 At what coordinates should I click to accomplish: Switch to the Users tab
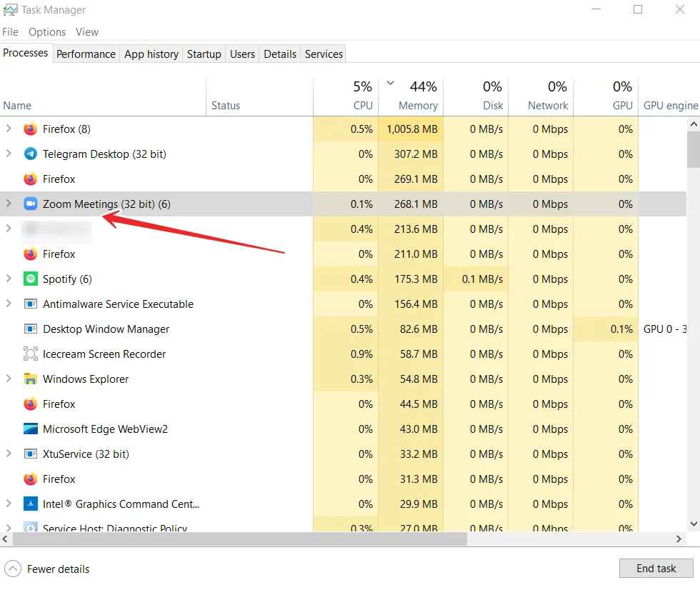tap(242, 54)
